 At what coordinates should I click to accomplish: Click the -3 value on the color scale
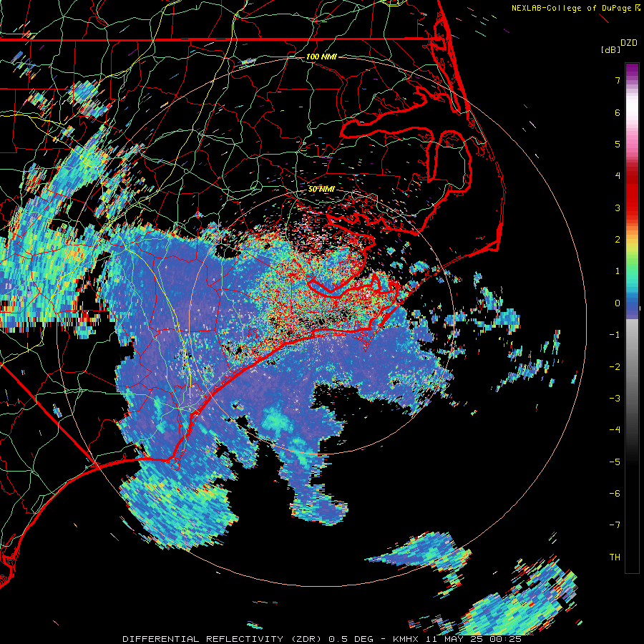click(615, 399)
